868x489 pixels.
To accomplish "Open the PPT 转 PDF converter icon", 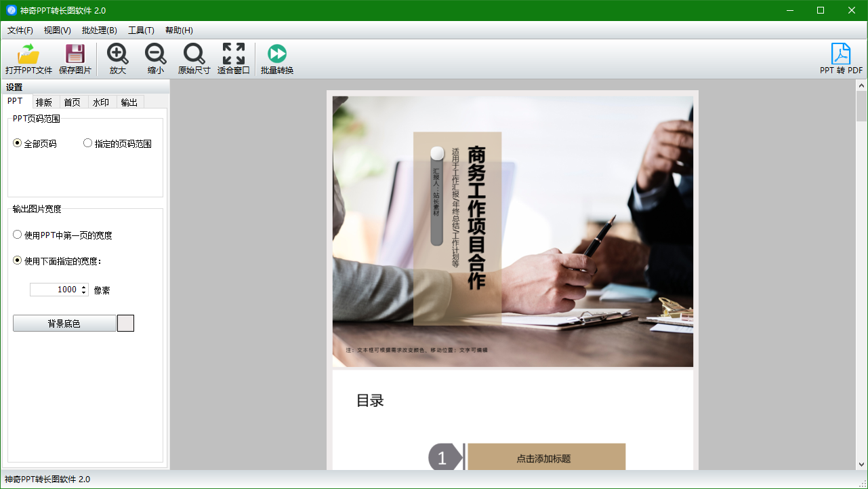I will (841, 54).
